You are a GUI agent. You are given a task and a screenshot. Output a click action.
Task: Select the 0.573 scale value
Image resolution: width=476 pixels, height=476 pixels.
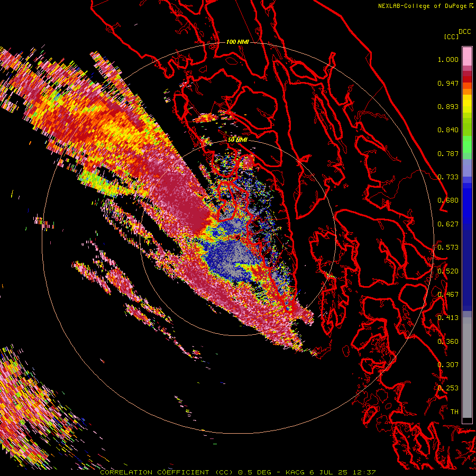[x=448, y=248]
